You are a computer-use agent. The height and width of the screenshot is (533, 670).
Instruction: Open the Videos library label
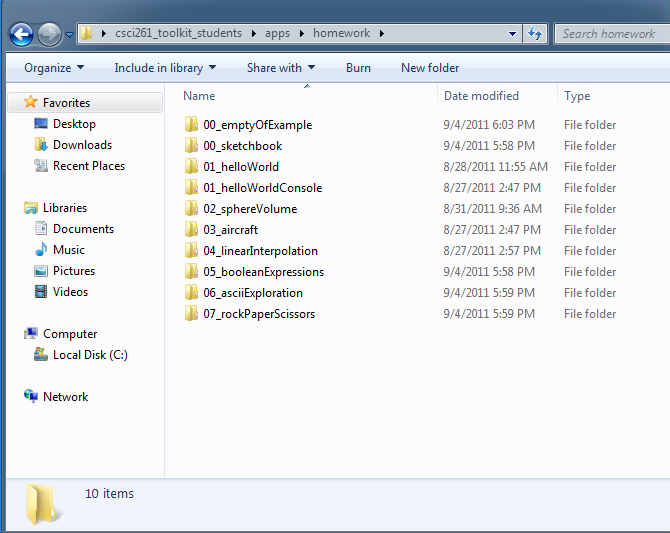[71, 292]
